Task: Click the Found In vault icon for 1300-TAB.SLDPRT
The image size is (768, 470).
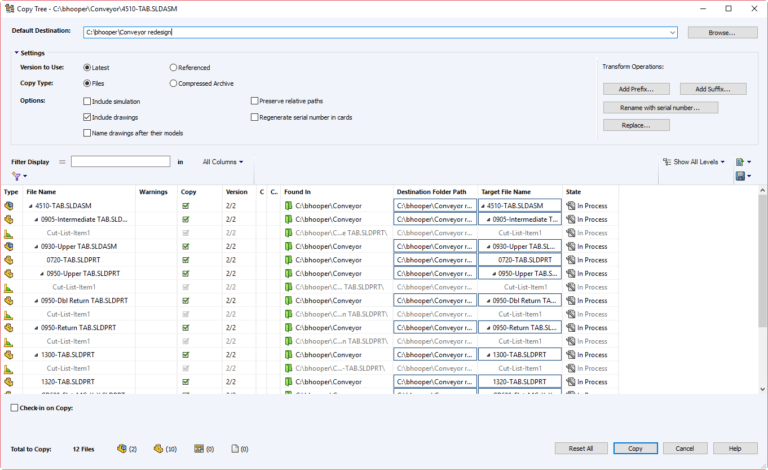Action: click(288, 354)
